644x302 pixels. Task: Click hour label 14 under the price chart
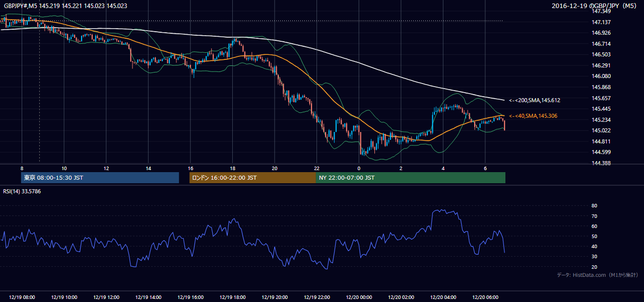148,168
